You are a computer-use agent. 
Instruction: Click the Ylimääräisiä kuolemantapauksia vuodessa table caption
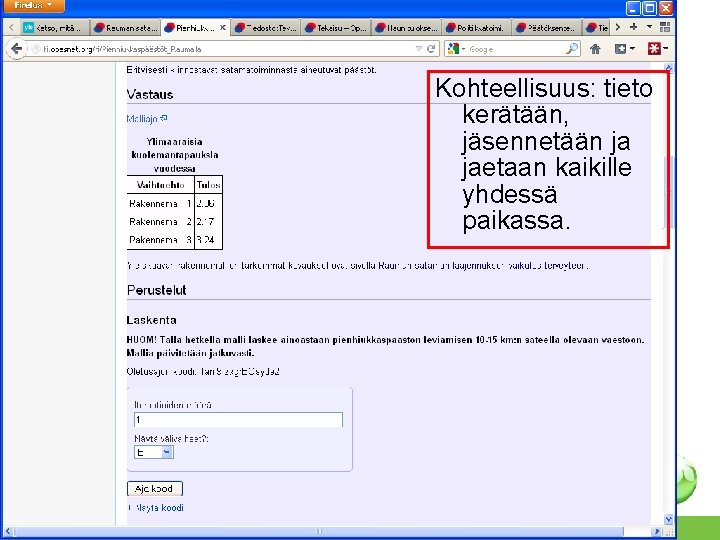(x=174, y=155)
